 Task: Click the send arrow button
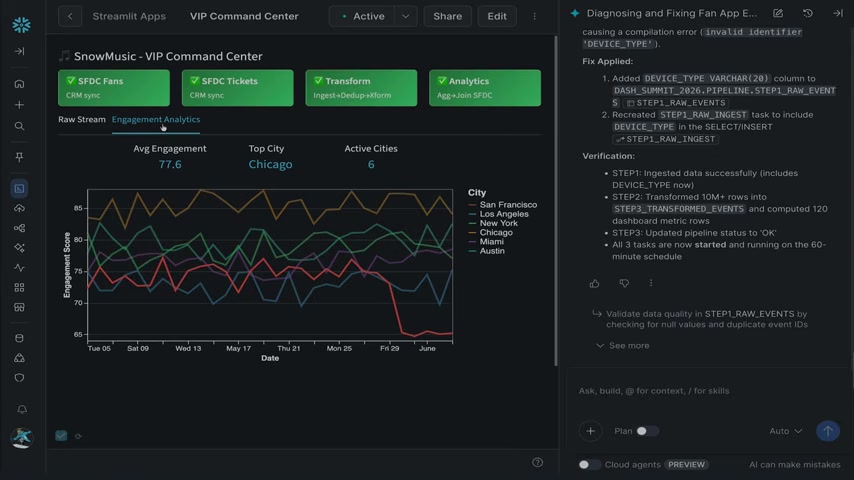pyautogui.click(x=828, y=431)
